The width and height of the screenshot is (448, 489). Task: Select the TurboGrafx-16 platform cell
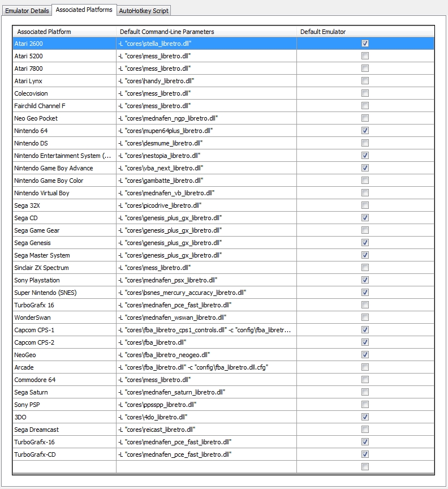pyautogui.click(x=64, y=442)
